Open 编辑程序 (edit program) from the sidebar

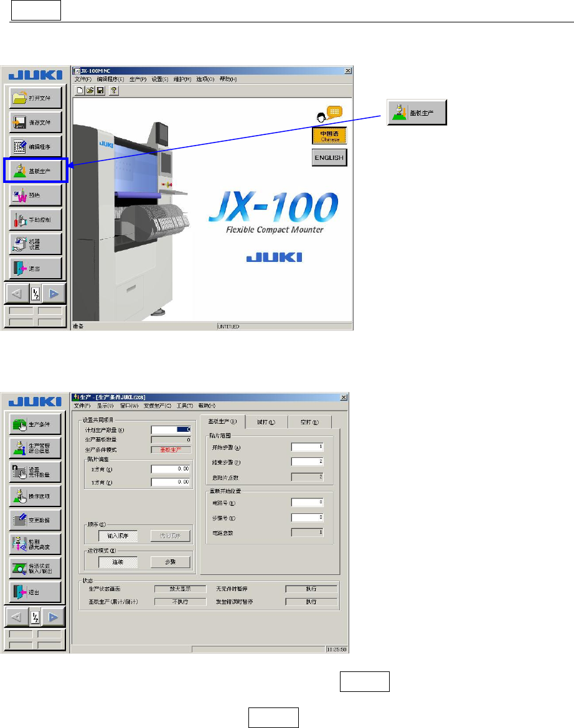point(35,147)
